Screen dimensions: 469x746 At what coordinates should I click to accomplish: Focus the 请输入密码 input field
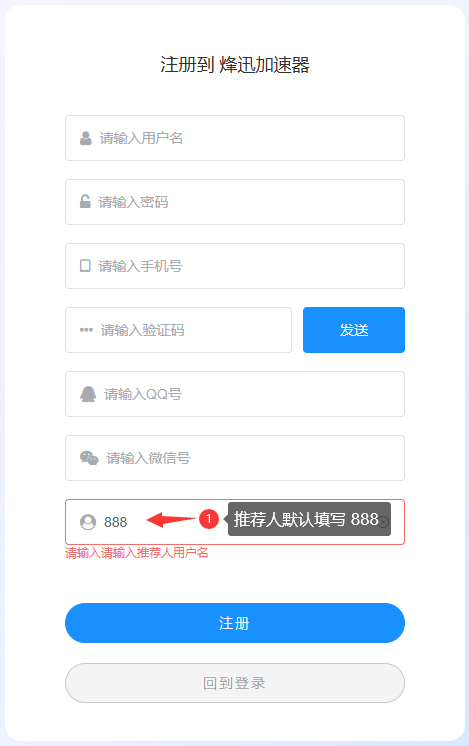pyautogui.click(x=235, y=202)
